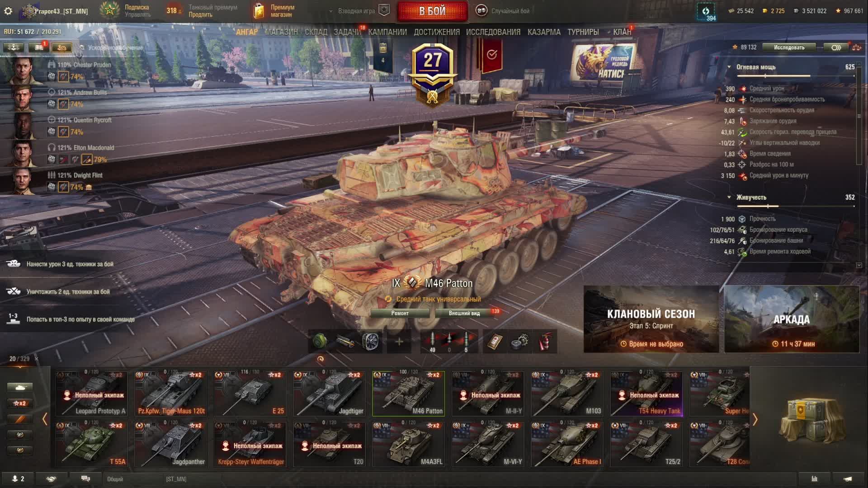Toggle accelerated crew training option

111,47
